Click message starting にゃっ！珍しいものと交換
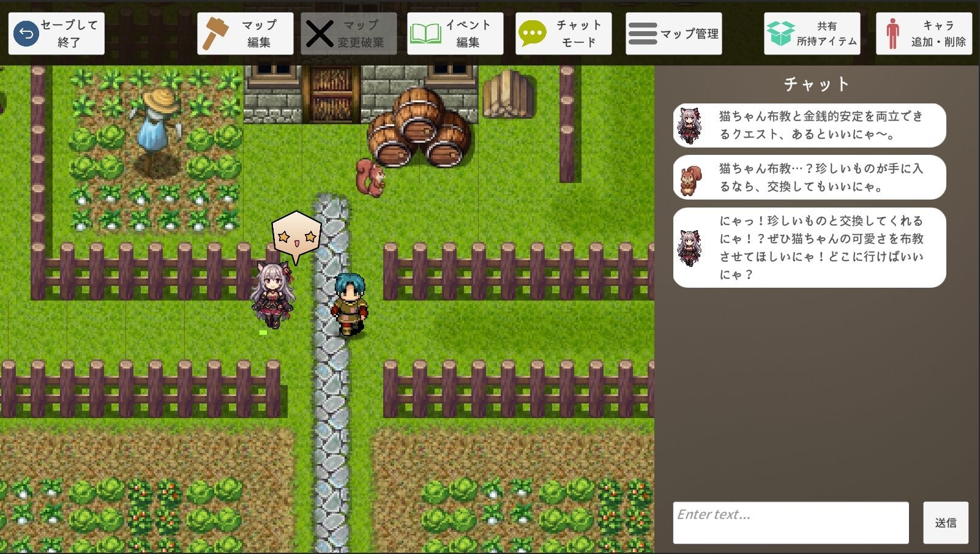 coord(809,247)
